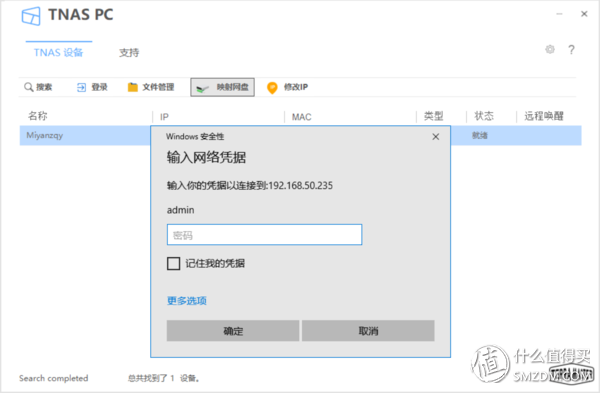Click the 类型 column header
The height and width of the screenshot is (393, 600).
point(434,116)
